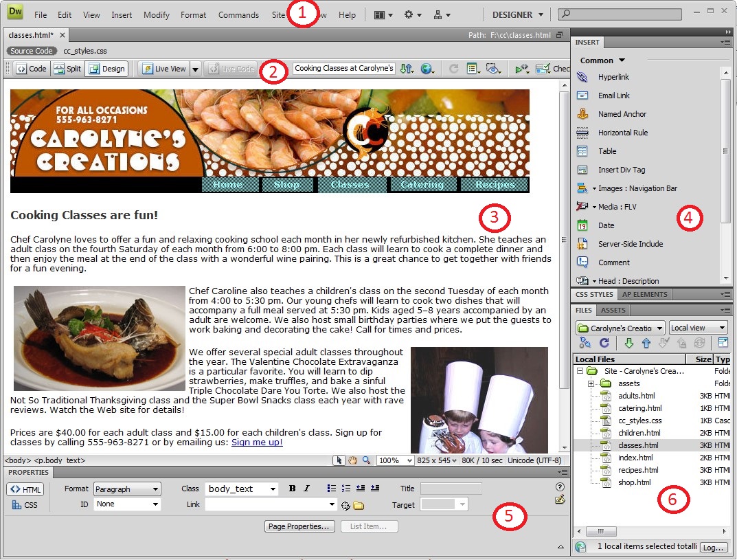Click the Get Files green arrow
The height and width of the screenshot is (560, 737).
pos(629,344)
